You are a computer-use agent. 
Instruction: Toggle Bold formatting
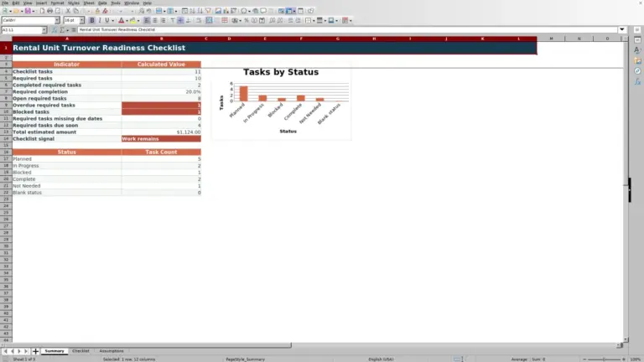point(92,20)
